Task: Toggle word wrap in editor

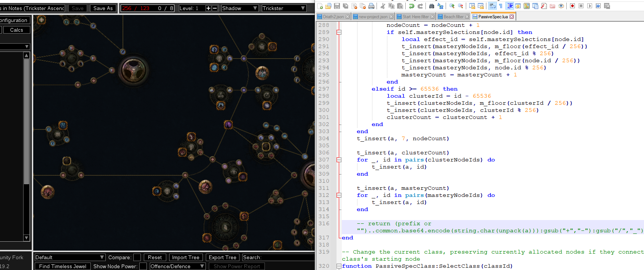Action: [x=492, y=6]
